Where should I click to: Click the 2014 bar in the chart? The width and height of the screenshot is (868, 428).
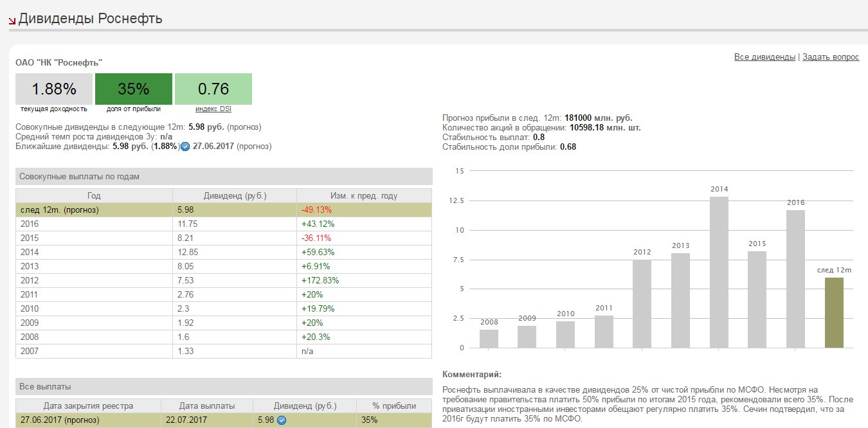click(719, 272)
